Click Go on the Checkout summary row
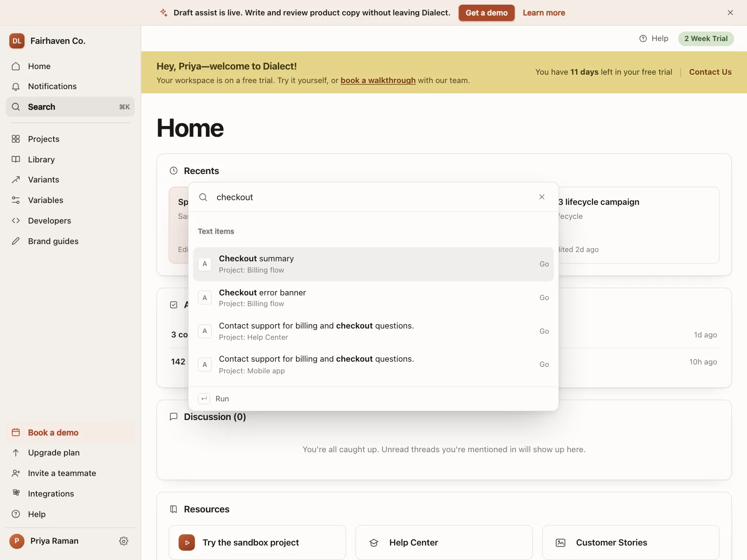Screen dimensions: 747x560 coord(544,264)
